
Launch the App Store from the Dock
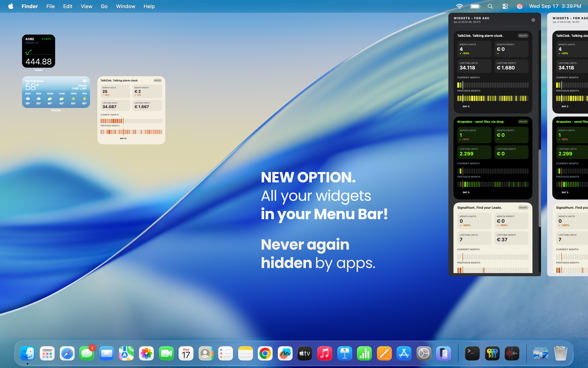404,353
